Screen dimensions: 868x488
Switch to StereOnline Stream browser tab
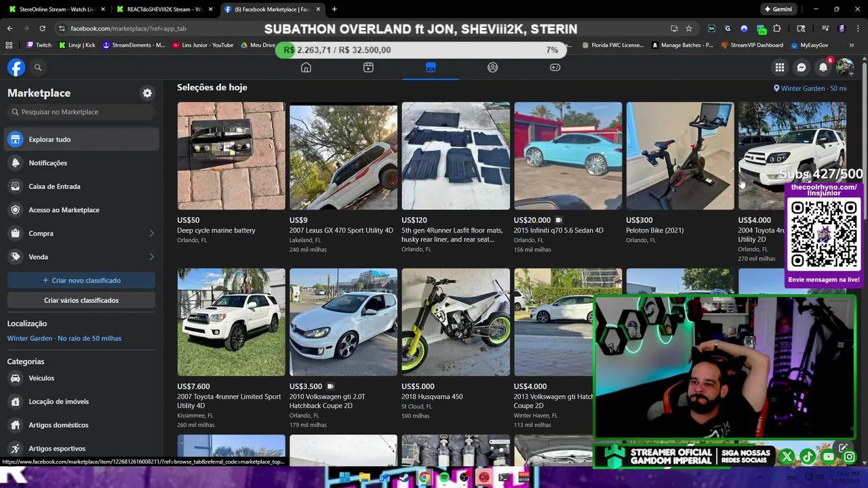tap(56, 9)
